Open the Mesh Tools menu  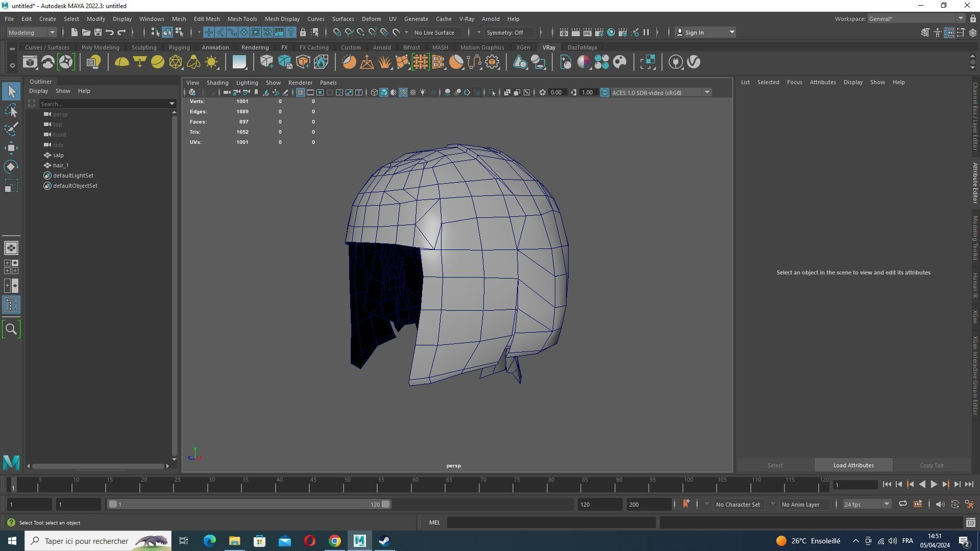coord(242,19)
